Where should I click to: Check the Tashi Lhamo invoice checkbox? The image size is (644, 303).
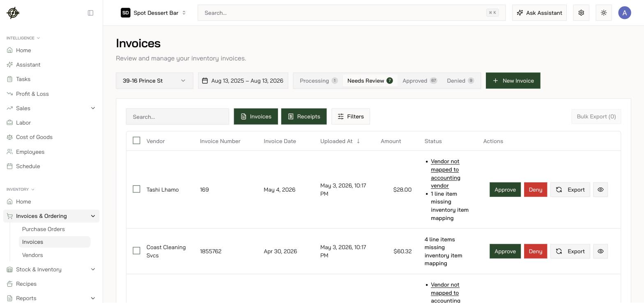pyautogui.click(x=136, y=189)
